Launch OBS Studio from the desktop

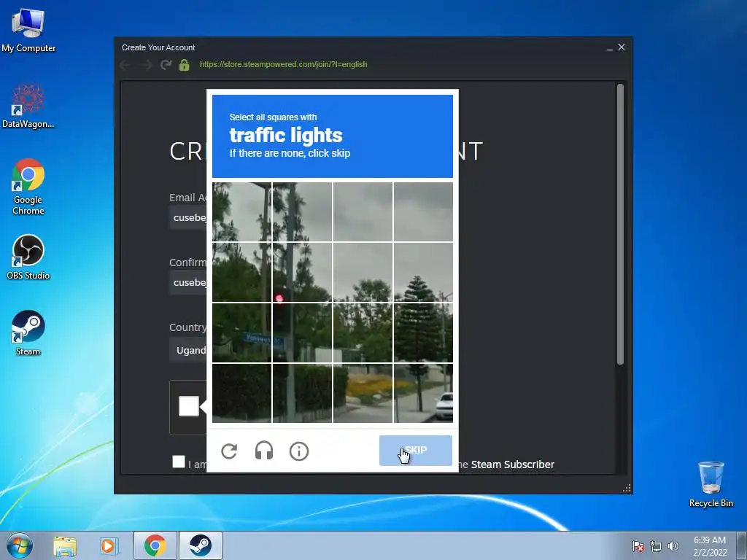point(28,257)
